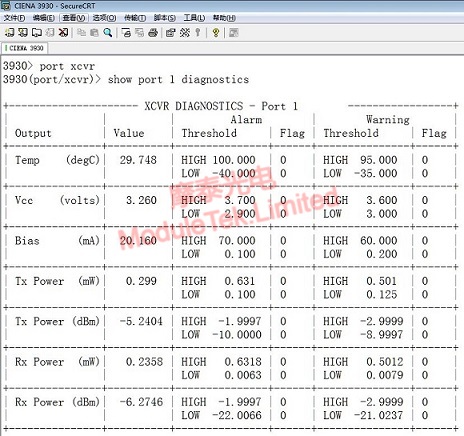The image size is (464, 436).
Task: Click the Tx Power mW value '0.299'
Action: [141, 281]
